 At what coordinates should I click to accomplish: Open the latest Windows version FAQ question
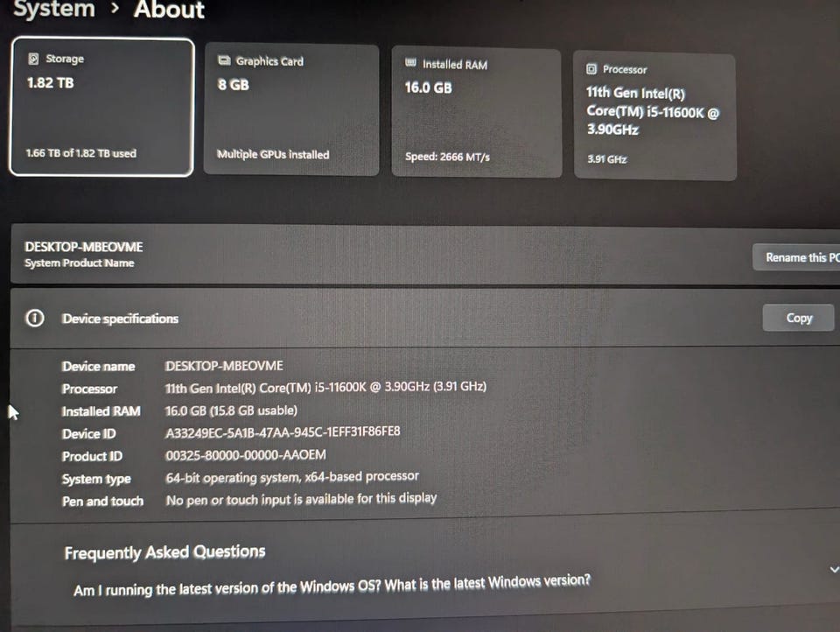coord(332,586)
